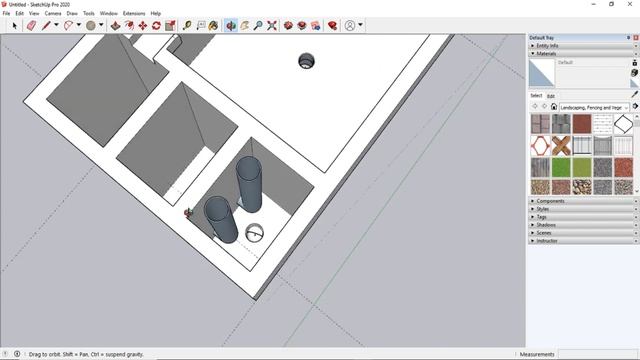Choose the wooden cross fencing swatch
This screenshot has width=640, height=360.
(561, 145)
